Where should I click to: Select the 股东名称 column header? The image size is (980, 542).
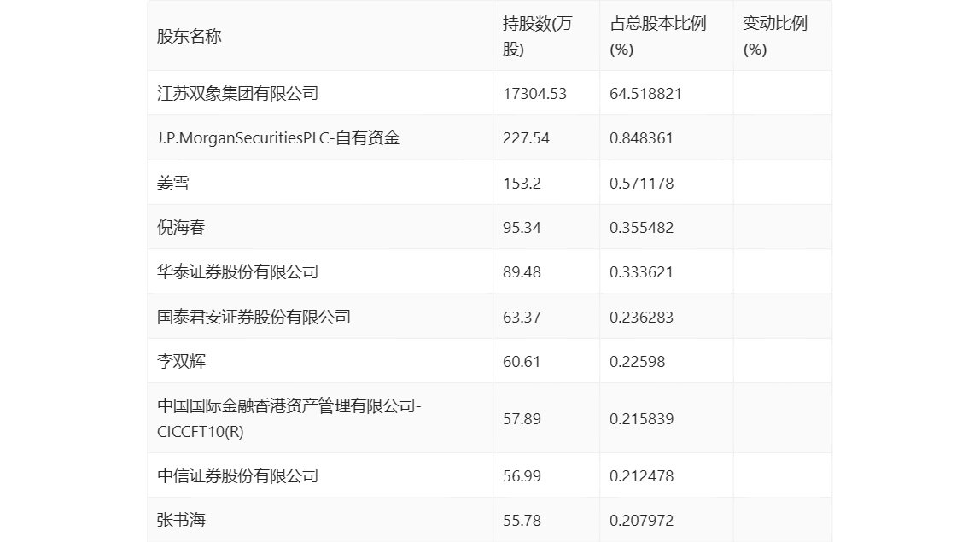pyautogui.click(x=190, y=36)
